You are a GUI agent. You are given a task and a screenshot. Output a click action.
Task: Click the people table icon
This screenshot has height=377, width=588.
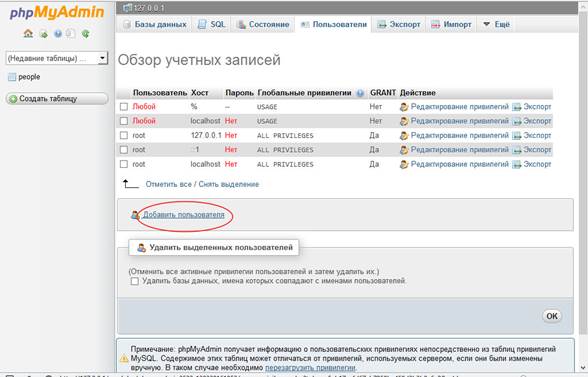click(x=12, y=77)
